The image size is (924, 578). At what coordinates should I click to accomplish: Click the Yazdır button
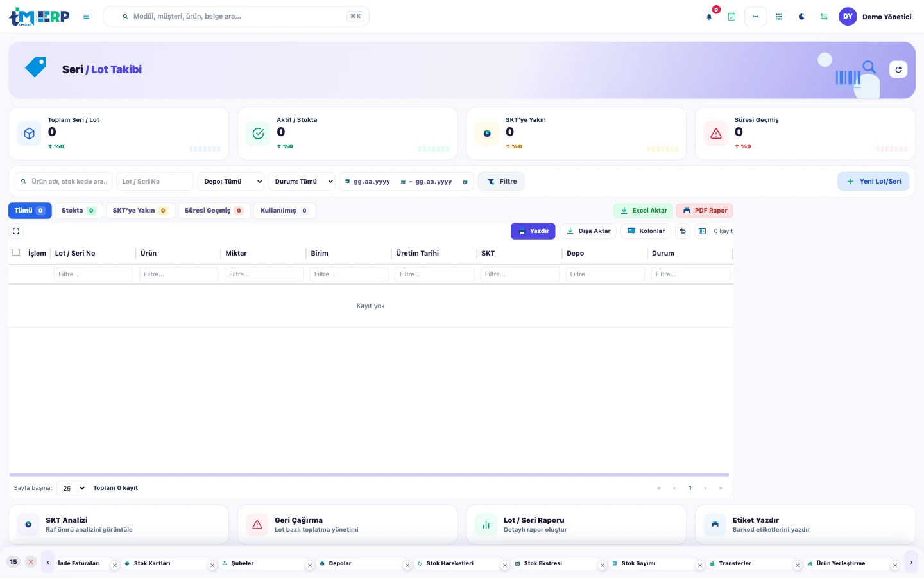tap(533, 231)
